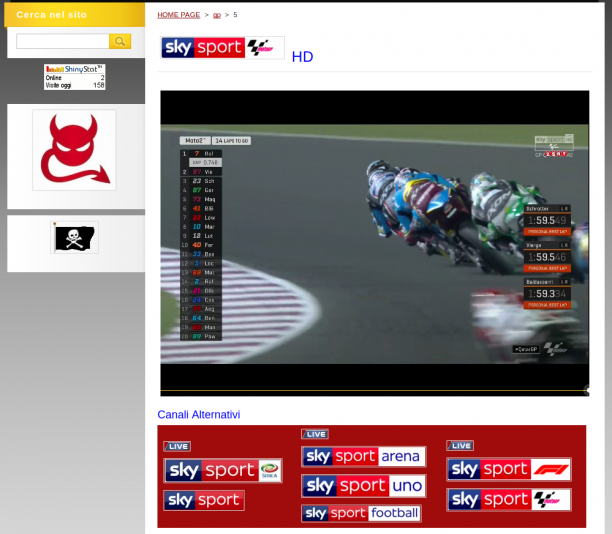Image resolution: width=612 pixels, height=534 pixels.
Task: Click LIVE badge above Sky Sport Serie A
Action: point(177,446)
